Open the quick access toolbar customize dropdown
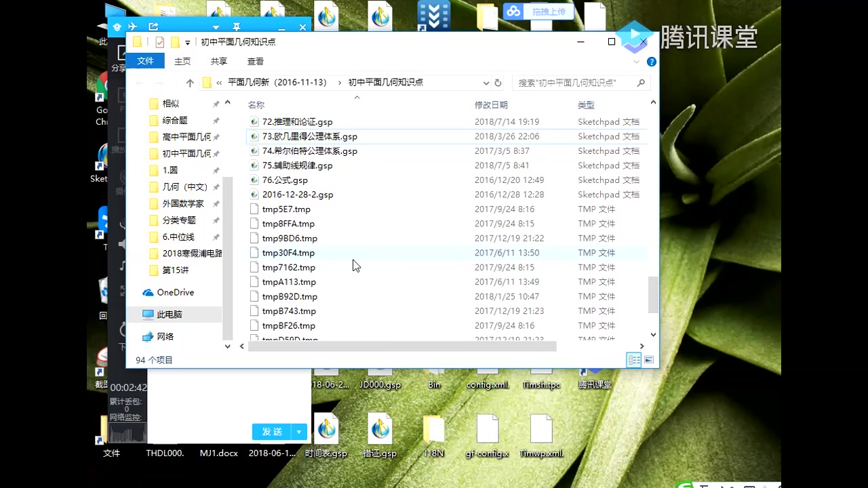The image size is (868, 488). coord(188,43)
